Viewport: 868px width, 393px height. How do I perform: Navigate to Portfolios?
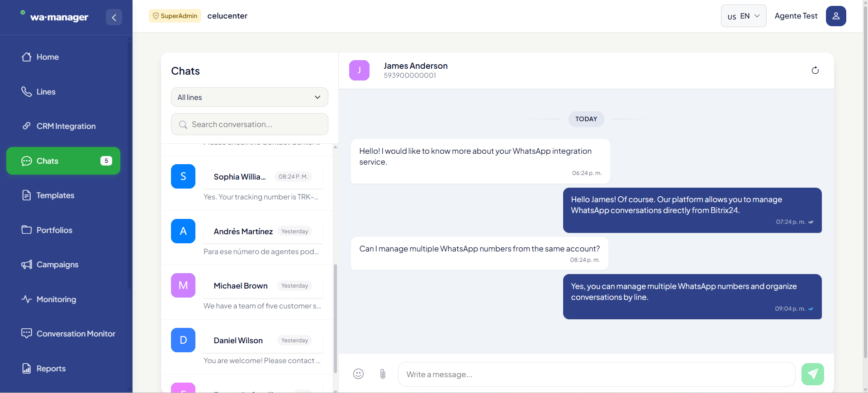(x=63, y=230)
